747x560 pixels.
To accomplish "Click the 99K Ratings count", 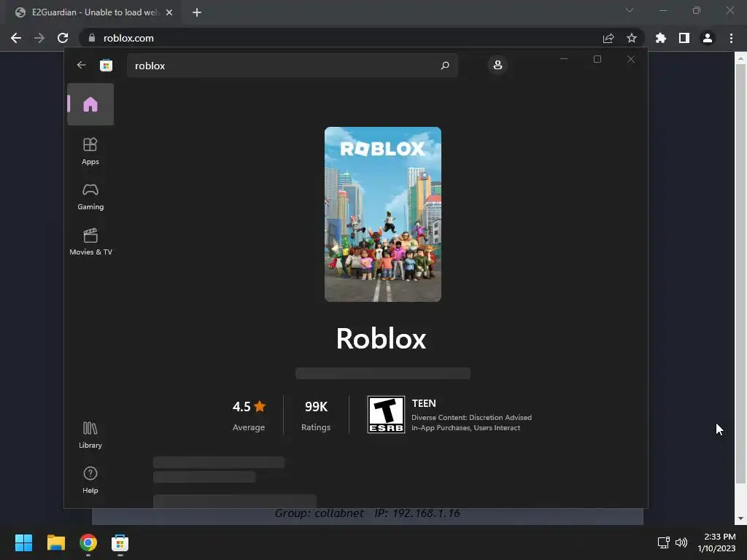I will (x=316, y=415).
